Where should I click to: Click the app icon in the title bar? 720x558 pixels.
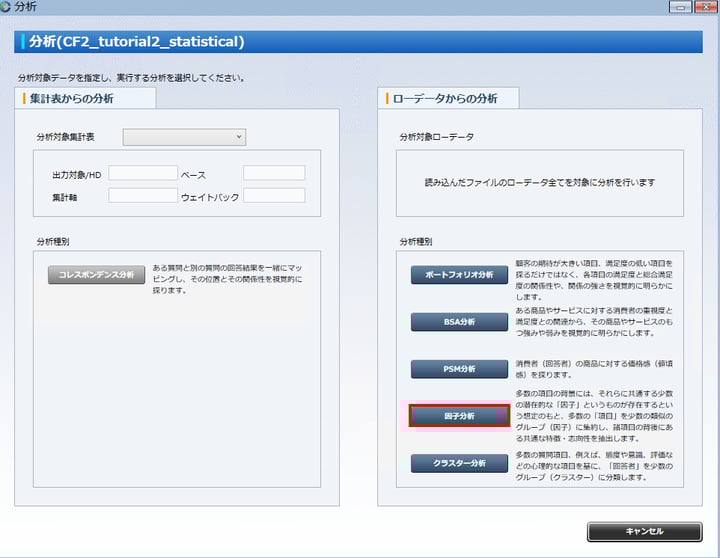click(7, 7)
